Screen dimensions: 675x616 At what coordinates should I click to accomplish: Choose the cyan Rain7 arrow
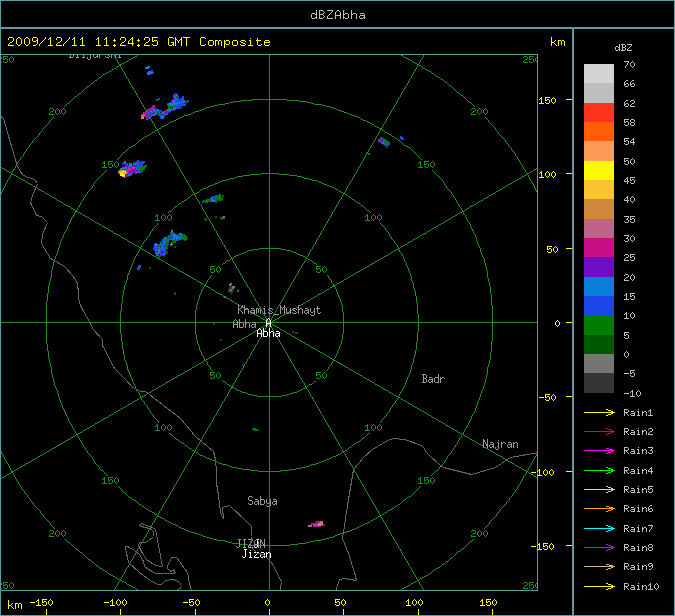pos(599,528)
